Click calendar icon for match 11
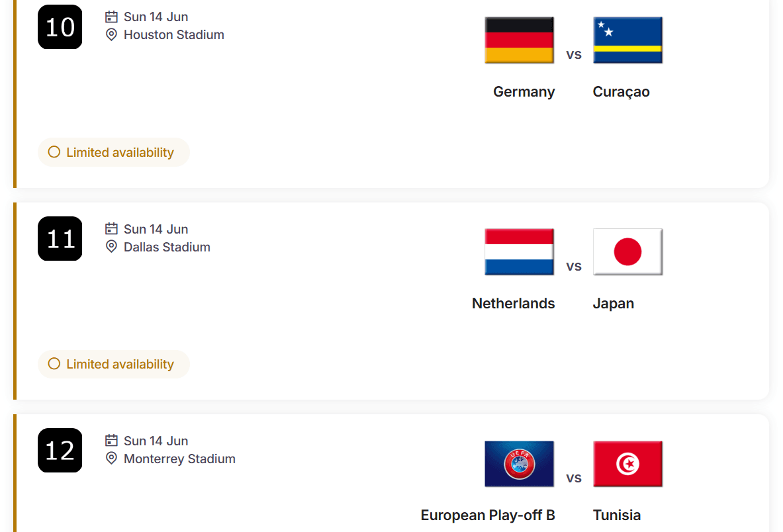 pos(111,229)
